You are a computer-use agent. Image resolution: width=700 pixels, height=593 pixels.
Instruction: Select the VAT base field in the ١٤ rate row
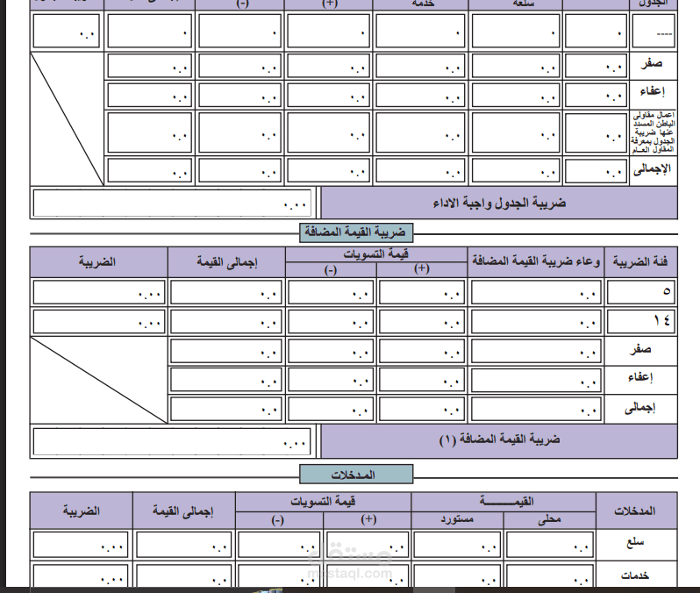(x=536, y=322)
